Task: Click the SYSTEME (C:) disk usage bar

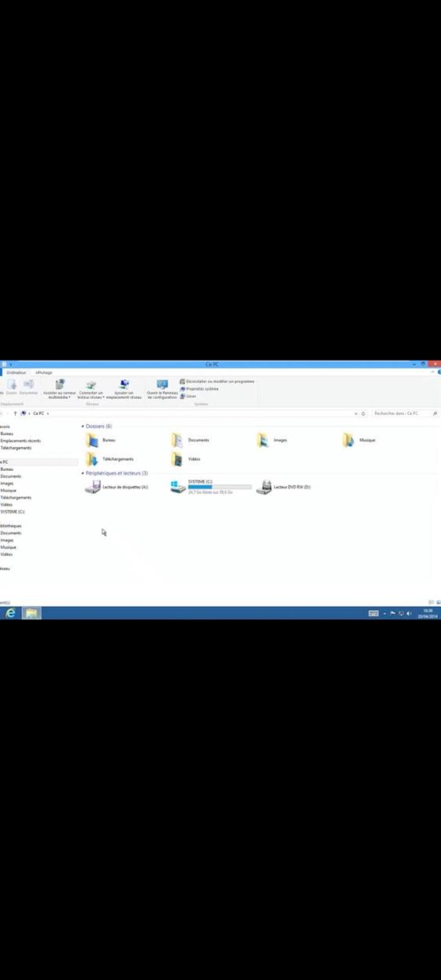Action: tap(220, 487)
